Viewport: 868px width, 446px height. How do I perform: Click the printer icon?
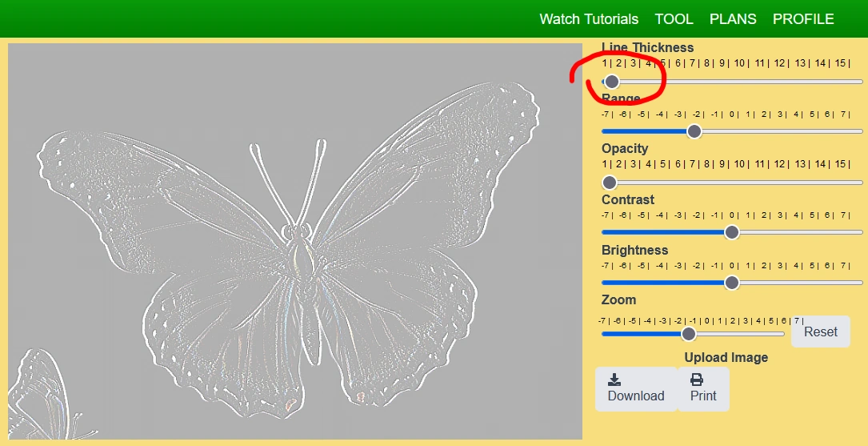point(697,380)
